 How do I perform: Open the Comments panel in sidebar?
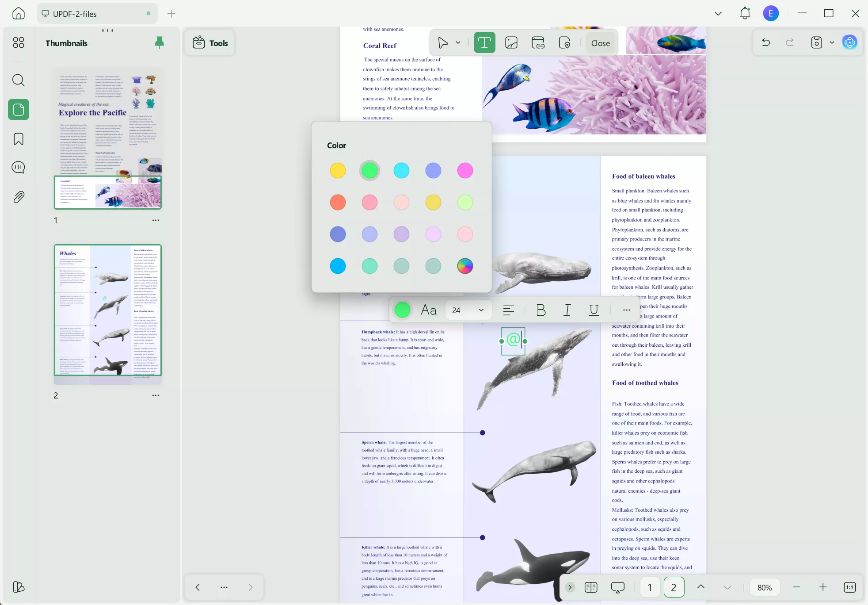tap(18, 167)
